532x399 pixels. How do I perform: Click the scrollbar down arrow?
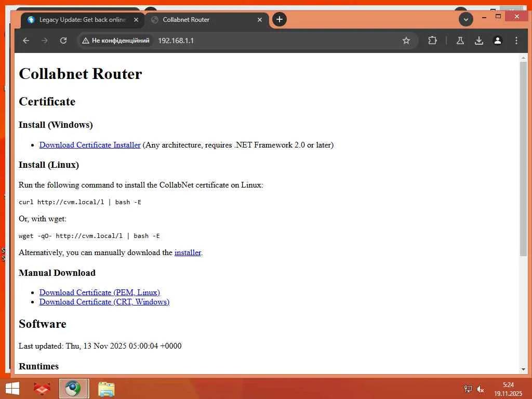pos(523,369)
